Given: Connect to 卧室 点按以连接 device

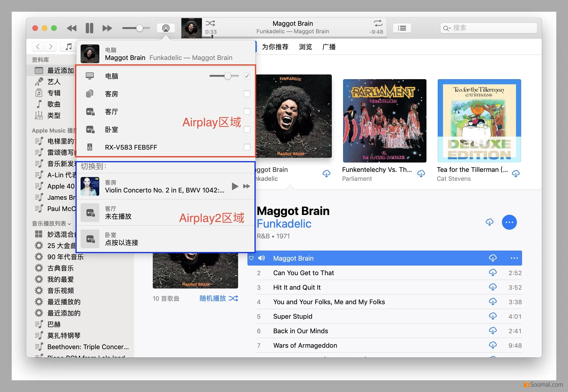Looking at the screenshot, I should pyautogui.click(x=166, y=239).
